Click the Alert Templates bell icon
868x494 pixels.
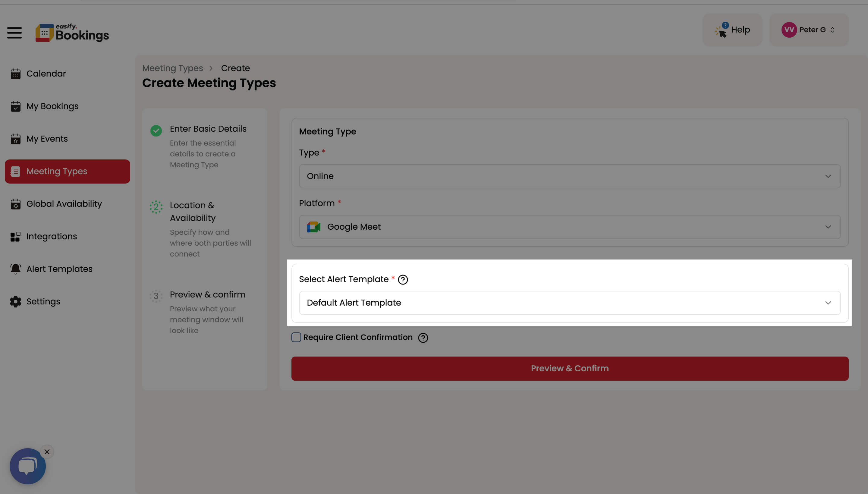[15, 269]
